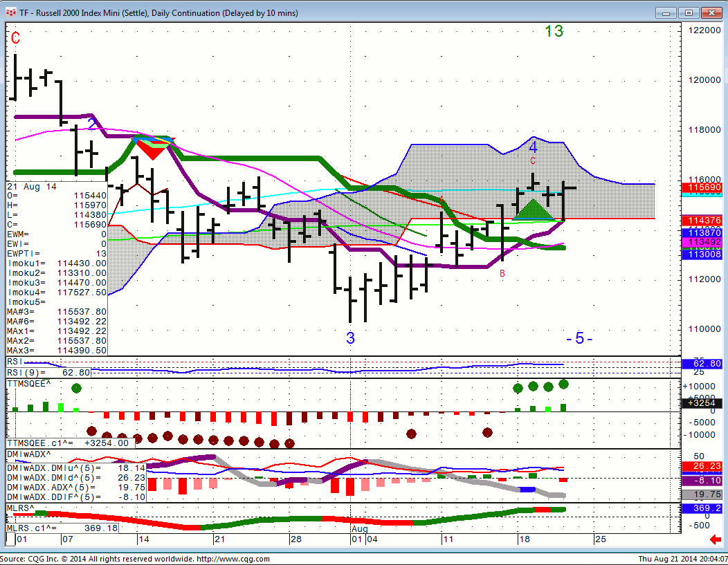Viewport: 728px width, 565px height.
Task: Click the magenta 113492 price tag
Action: pos(702,242)
